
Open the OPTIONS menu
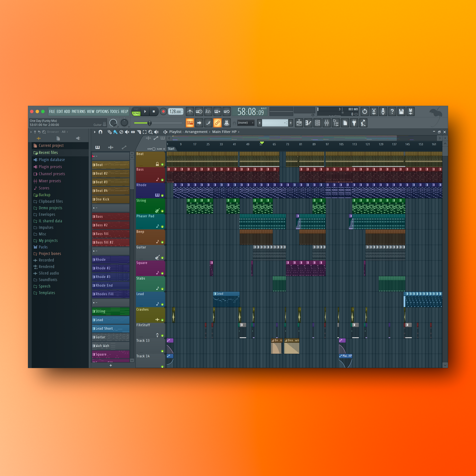102,112
